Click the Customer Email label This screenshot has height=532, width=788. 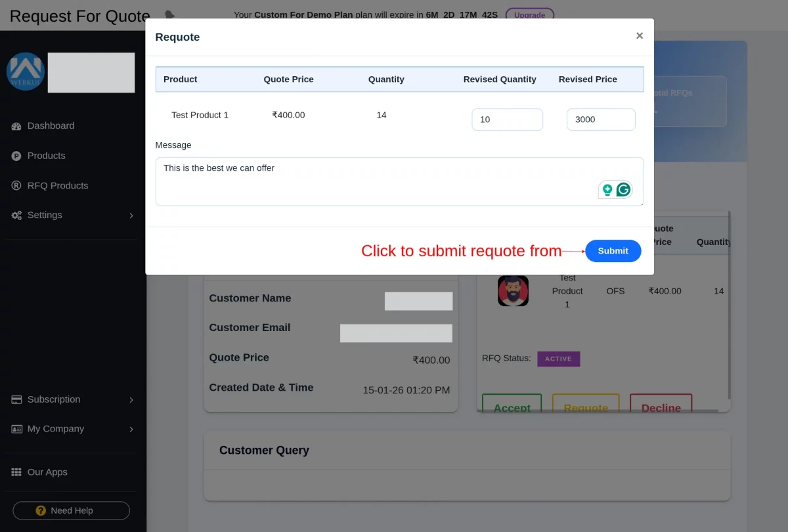point(250,327)
